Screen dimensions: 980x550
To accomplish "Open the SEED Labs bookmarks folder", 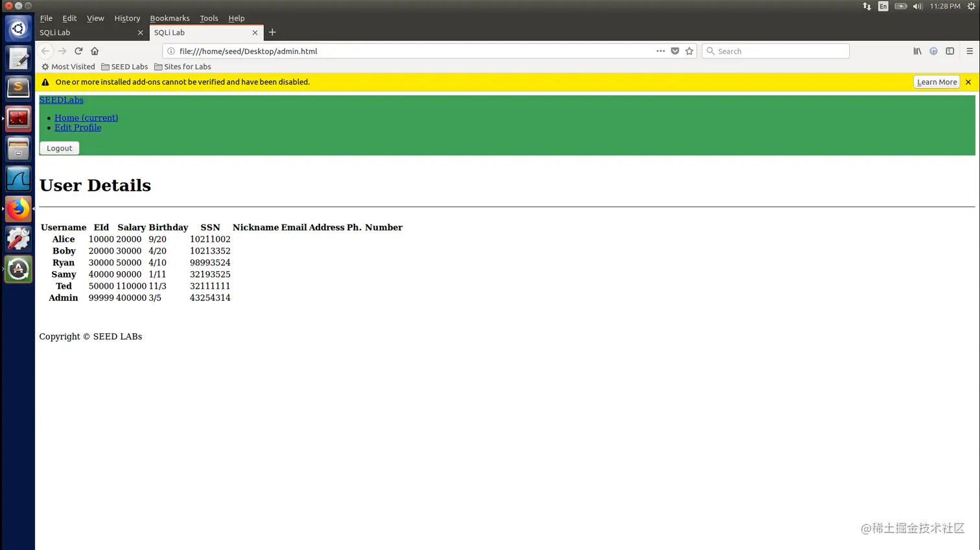I will 124,67.
